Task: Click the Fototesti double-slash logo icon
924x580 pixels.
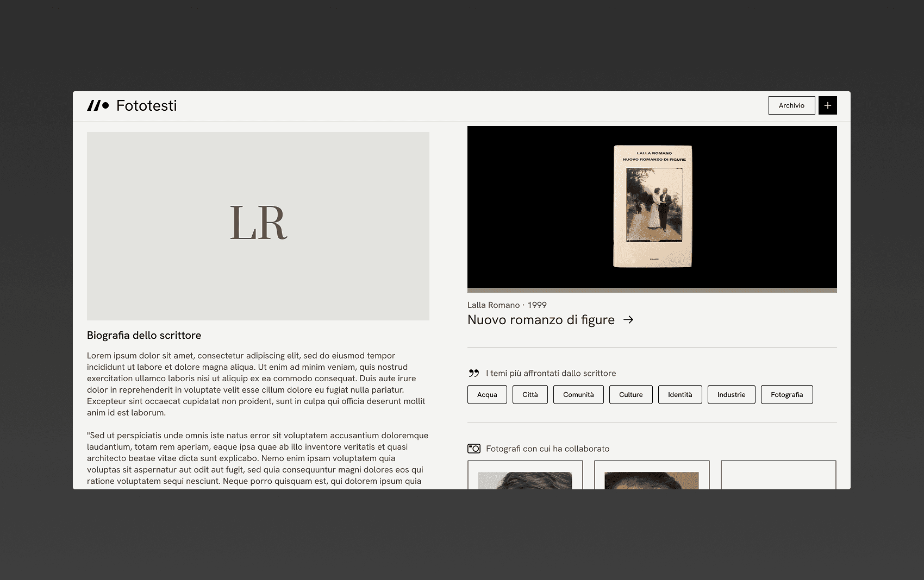Action: tap(98, 105)
